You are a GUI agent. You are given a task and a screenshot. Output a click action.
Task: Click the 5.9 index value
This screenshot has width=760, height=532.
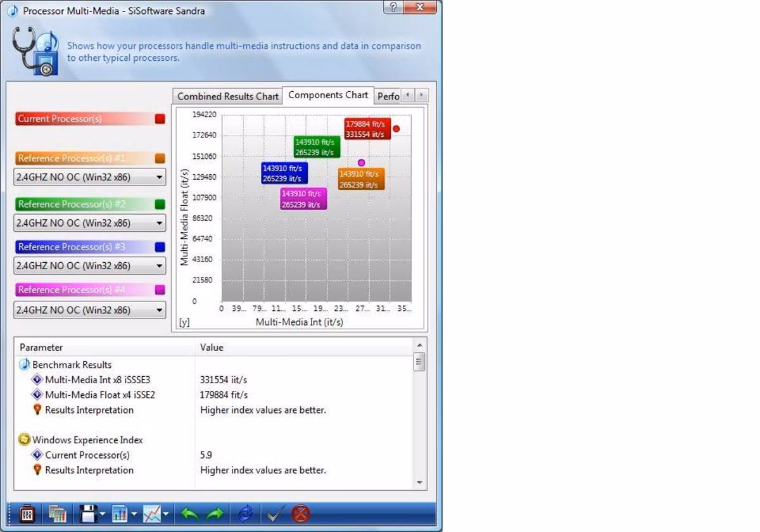(206, 455)
